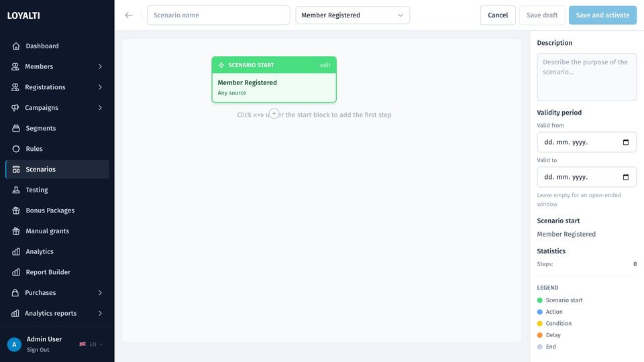Open Report Builder in the sidebar

[x=57, y=272]
